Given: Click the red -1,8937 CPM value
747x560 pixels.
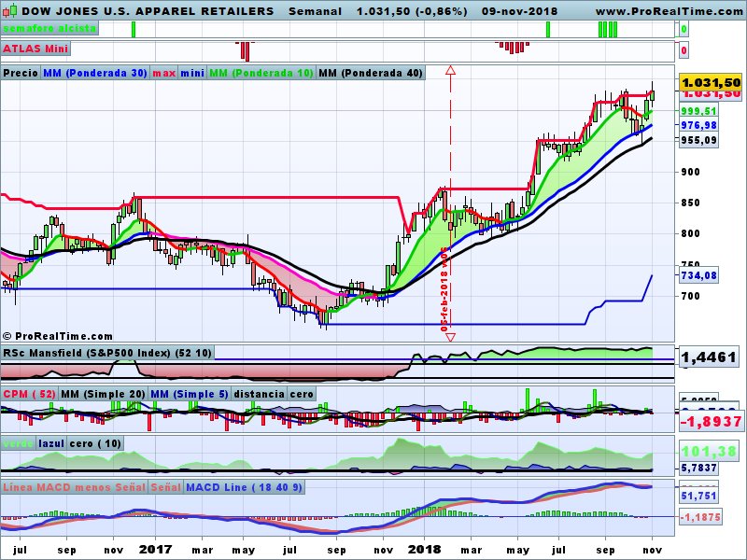Looking at the screenshot, I should coord(711,422).
